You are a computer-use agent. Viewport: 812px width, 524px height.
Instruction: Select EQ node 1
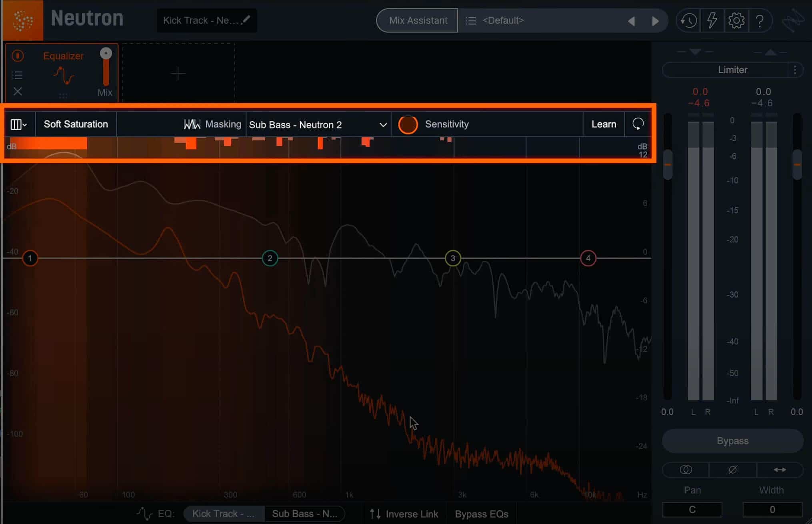click(x=30, y=258)
